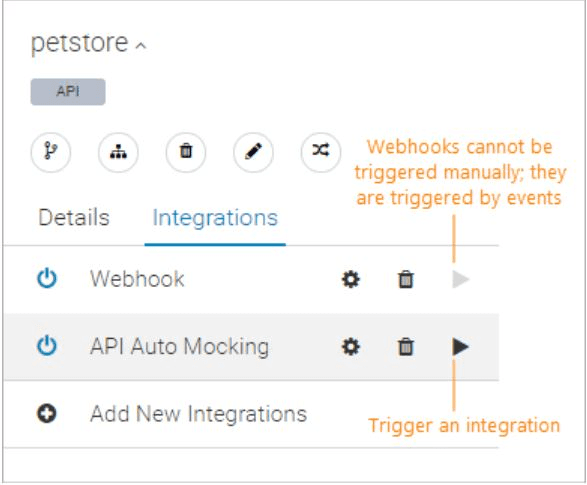
Task: Delete the API Auto Mocking integration
Action: (x=405, y=347)
